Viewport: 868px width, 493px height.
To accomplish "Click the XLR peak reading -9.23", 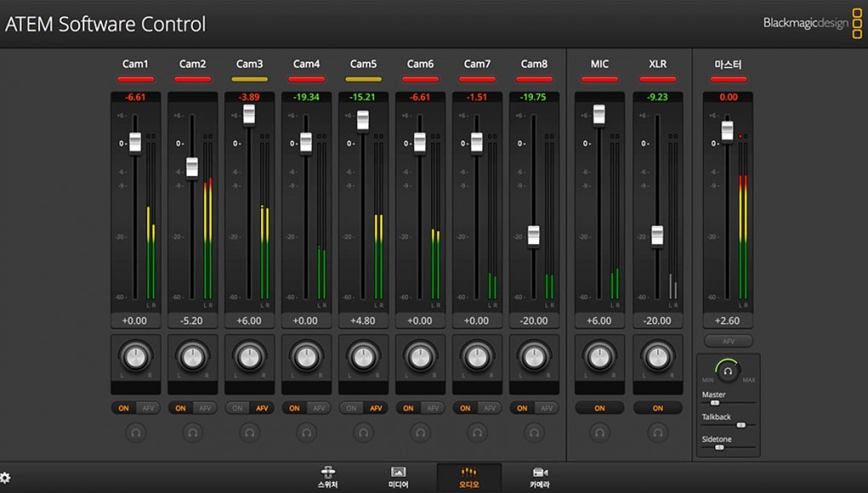I will pos(658,97).
